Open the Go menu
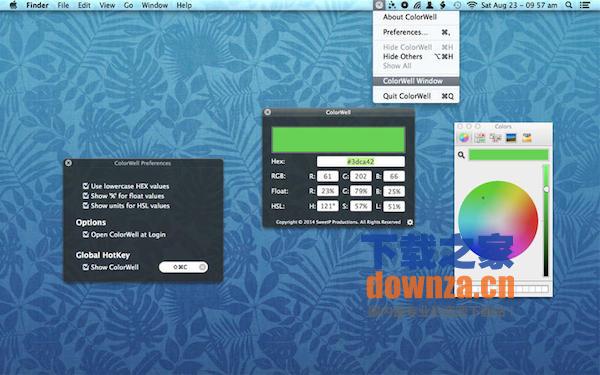This screenshot has width=600, height=375. click(129, 5)
